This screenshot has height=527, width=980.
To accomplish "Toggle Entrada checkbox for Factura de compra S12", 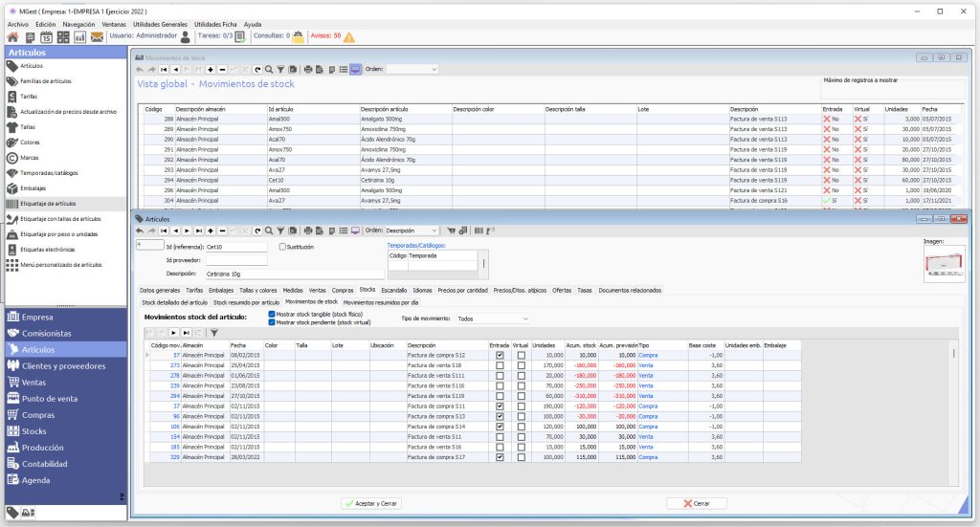I will 500,355.
